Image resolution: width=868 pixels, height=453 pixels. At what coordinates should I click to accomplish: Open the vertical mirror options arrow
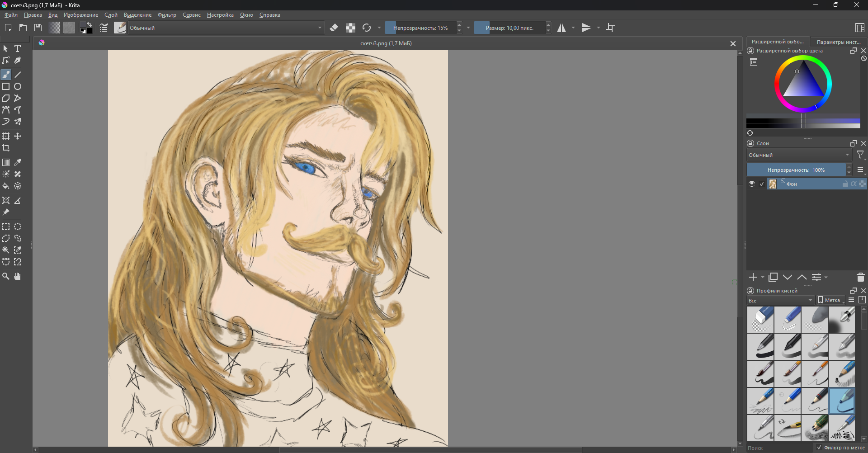coord(599,28)
